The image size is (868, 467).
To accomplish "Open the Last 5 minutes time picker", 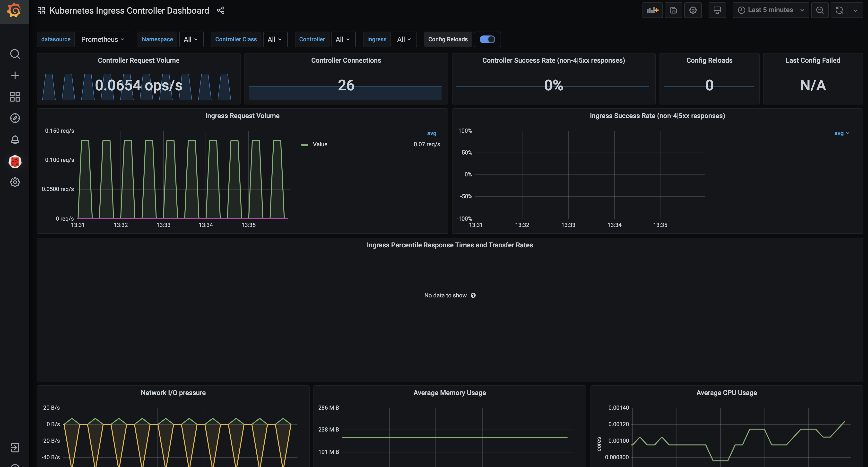I will pyautogui.click(x=770, y=10).
